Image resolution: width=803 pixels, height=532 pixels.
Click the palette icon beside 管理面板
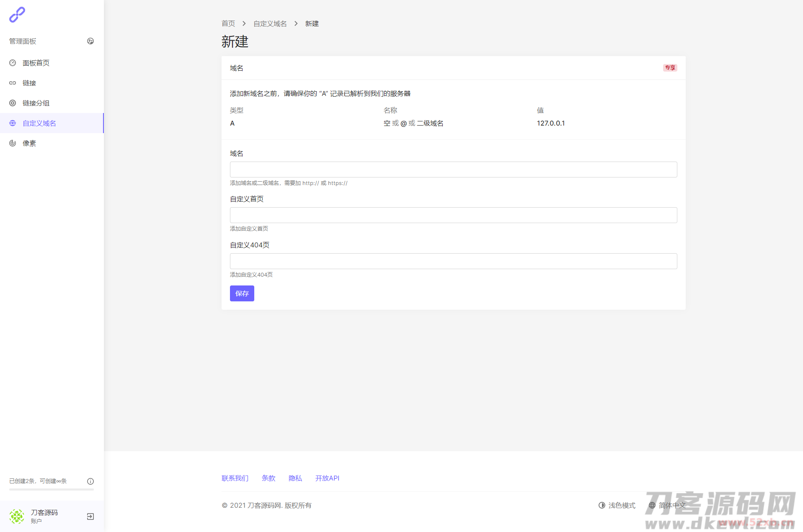point(90,41)
